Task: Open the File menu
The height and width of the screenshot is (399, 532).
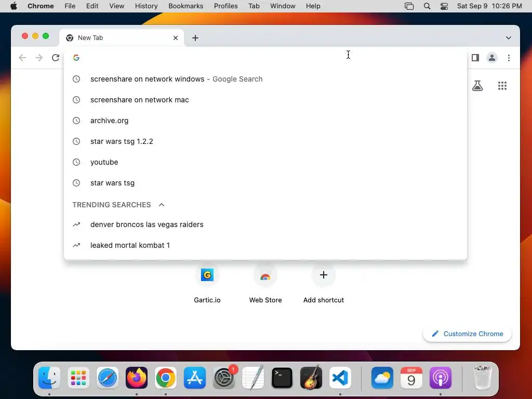Action: click(70, 6)
